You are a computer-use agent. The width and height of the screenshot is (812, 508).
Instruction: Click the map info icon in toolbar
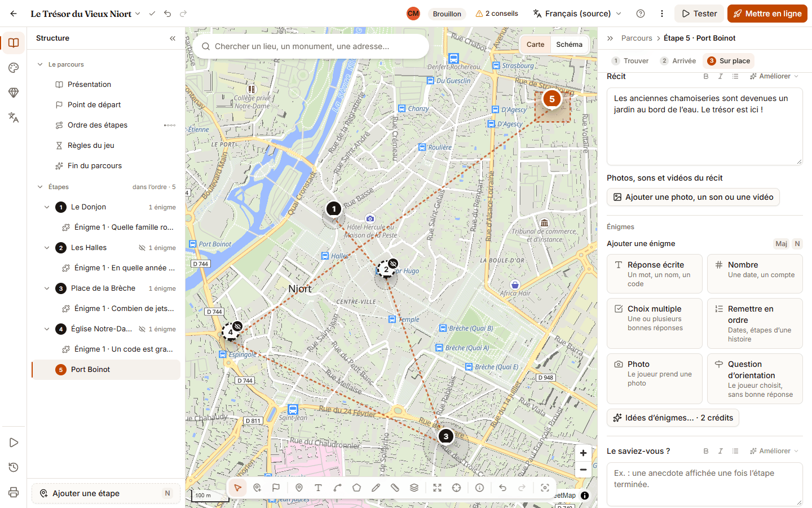[x=479, y=488]
